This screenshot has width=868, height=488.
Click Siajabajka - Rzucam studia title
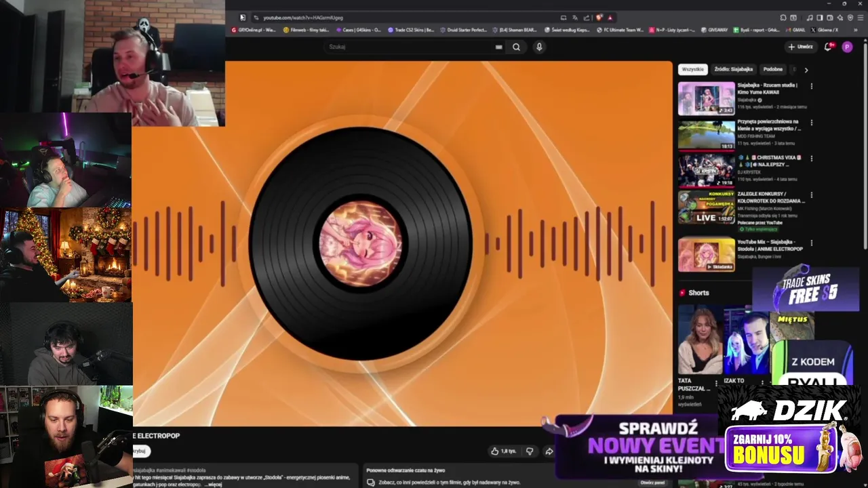[x=767, y=89]
